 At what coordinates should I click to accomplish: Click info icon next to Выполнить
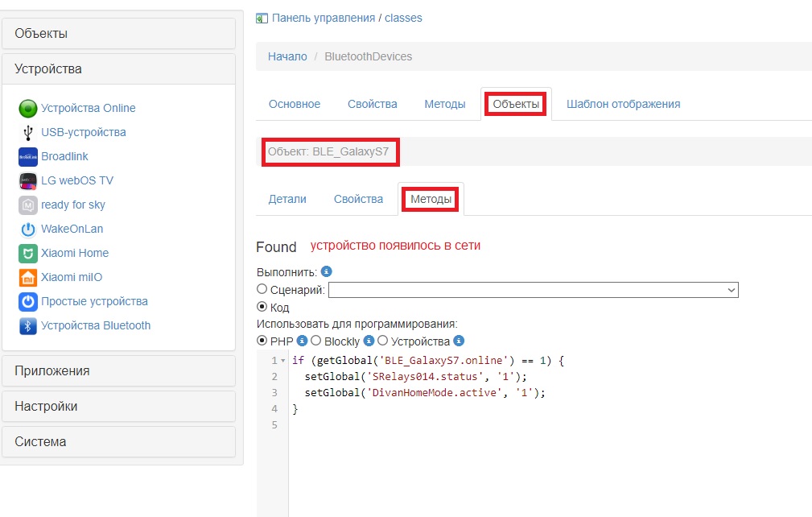click(326, 272)
